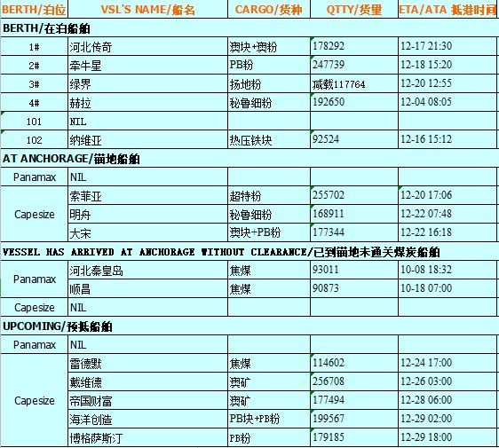The width and height of the screenshot is (499, 448).
Task: Click the ETA/ATA header cell
Action: 448,9
